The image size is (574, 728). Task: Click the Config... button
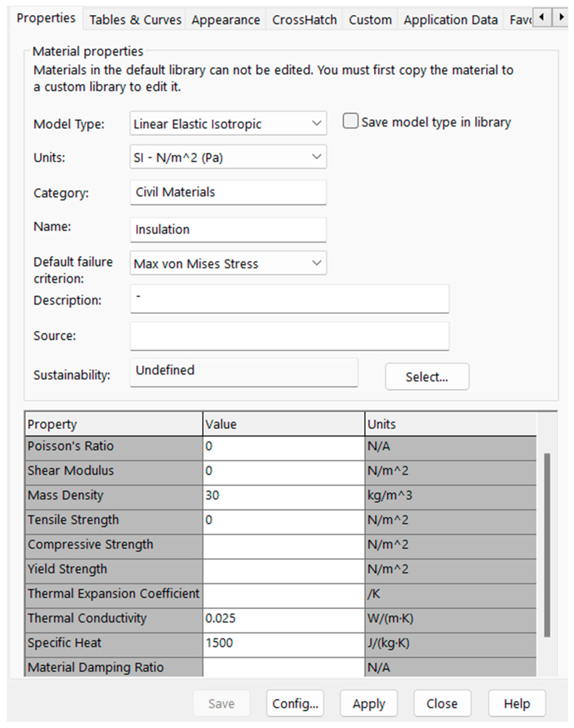point(295,704)
